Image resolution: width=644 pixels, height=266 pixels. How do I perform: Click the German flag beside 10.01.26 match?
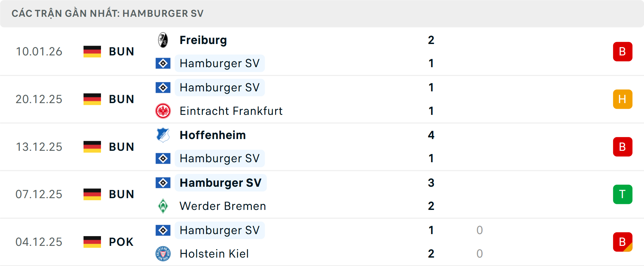[x=92, y=51]
